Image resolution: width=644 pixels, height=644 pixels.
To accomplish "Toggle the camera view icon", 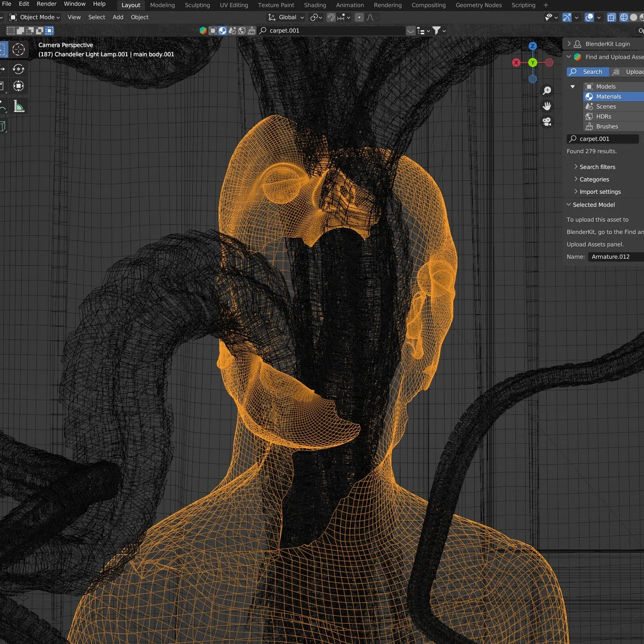I will point(547,122).
